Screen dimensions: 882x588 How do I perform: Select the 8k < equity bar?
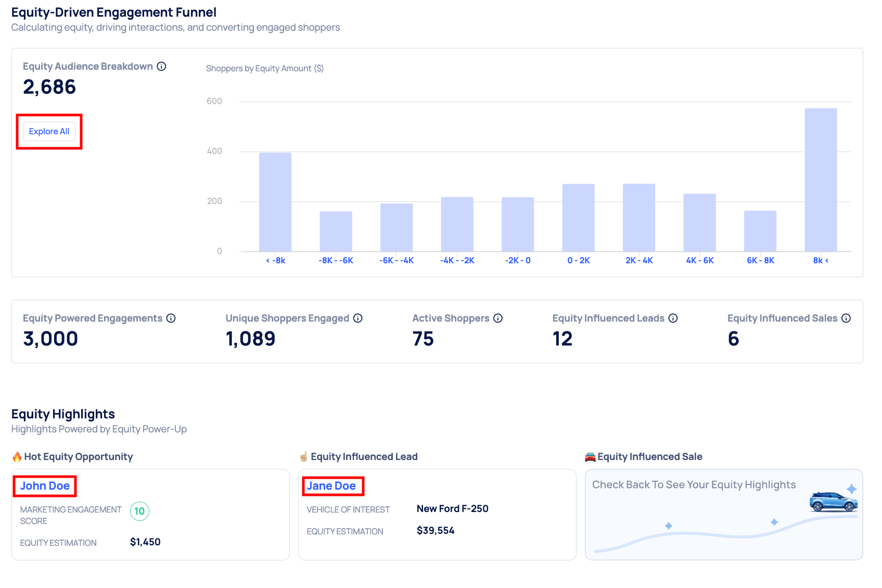coord(821,180)
